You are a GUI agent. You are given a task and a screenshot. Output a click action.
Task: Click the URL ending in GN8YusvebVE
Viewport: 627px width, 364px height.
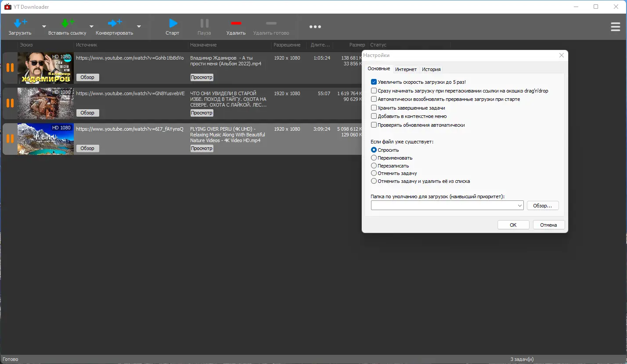[x=130, y=93]
